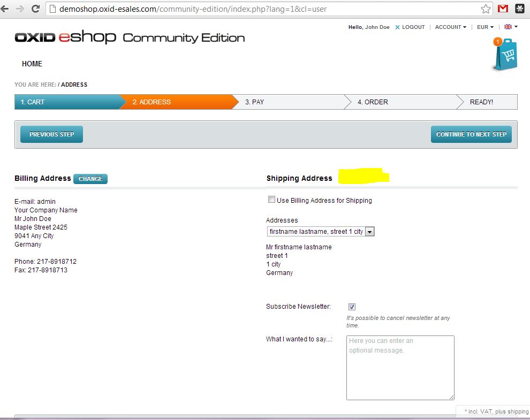Open the EUR currency dropdown
Viewport: 530px width, 420px height.
point(485,27)
